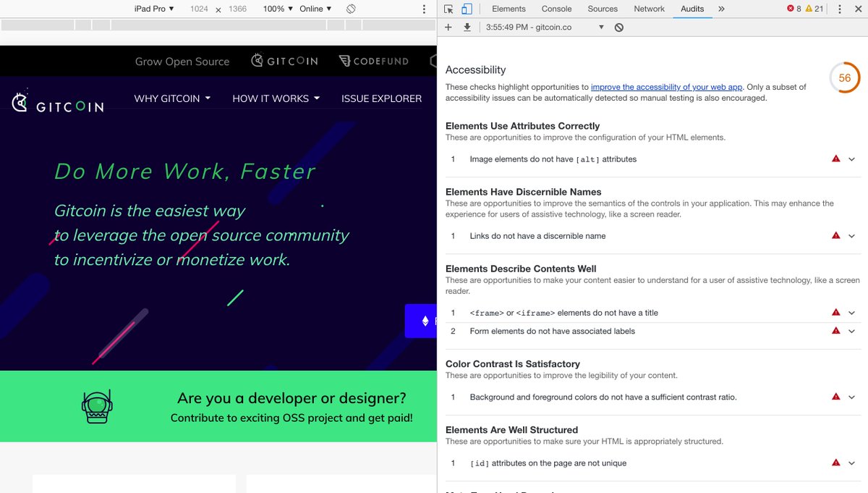Click Image elements alt attributes text

coord(553,159)
